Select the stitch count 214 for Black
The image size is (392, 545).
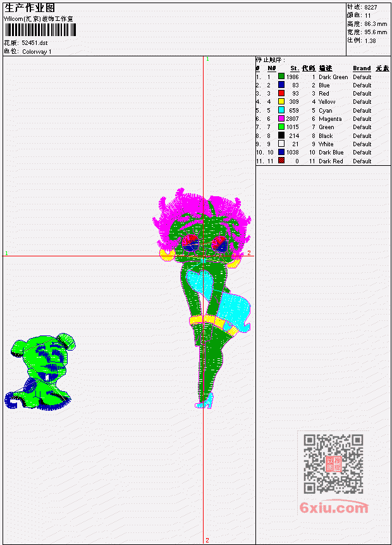click(x=294, y=135)
